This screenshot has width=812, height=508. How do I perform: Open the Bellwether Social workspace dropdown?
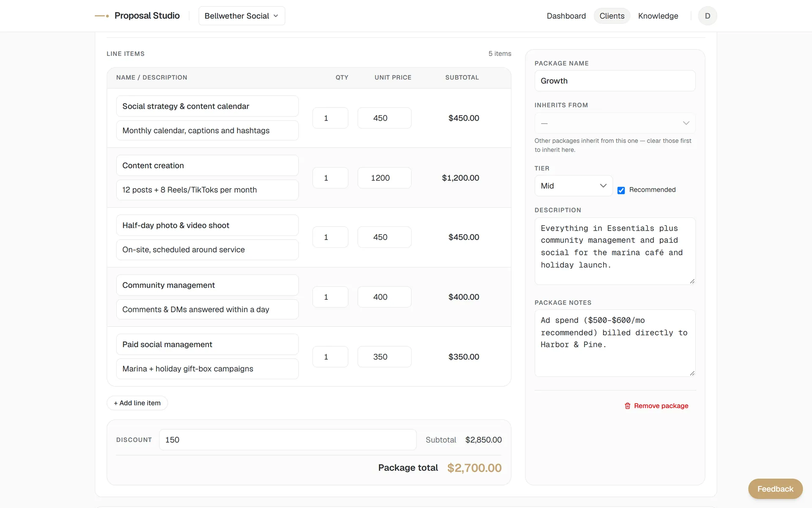[x=241, y=16]
